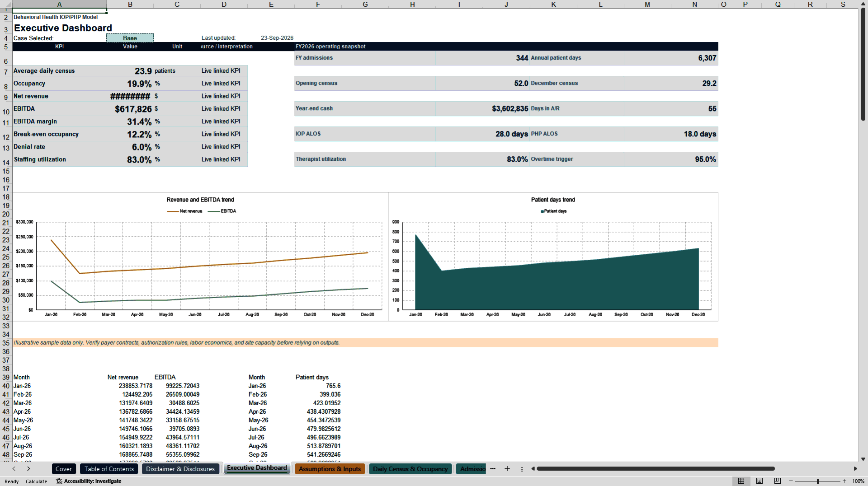Select Days in A/R value 55
The width and height of the screenshot is (868, 486).
coord(671,108)
